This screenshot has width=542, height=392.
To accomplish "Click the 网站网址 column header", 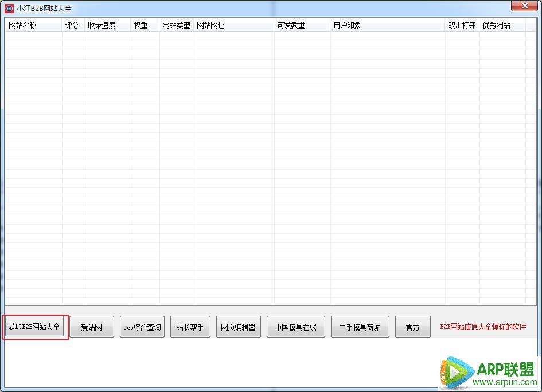I will (233, 26).
